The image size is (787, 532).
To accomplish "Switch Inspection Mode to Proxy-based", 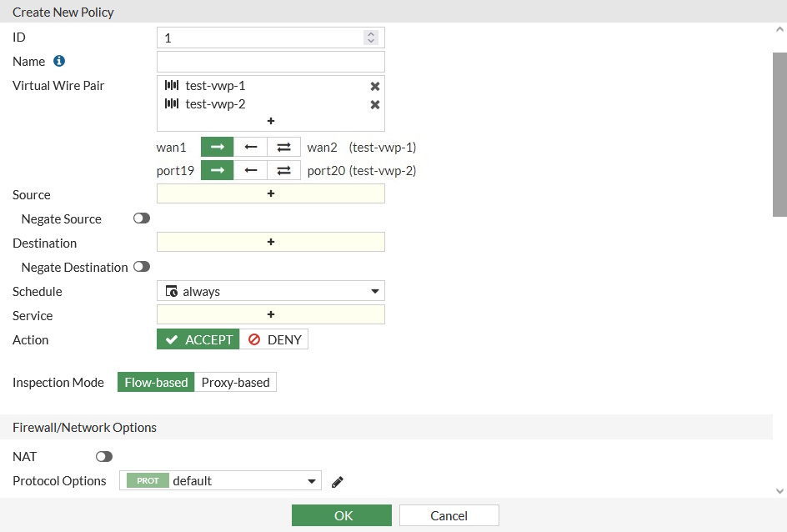I will [236, 382].
